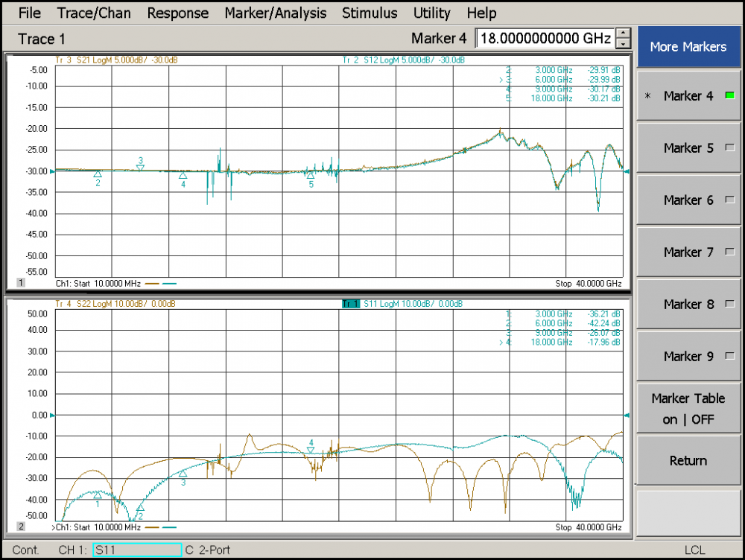The width and height of the screenshot is (745, 560).
Task: Click window 2 number box in lower plot
Action: click(21, 526)
